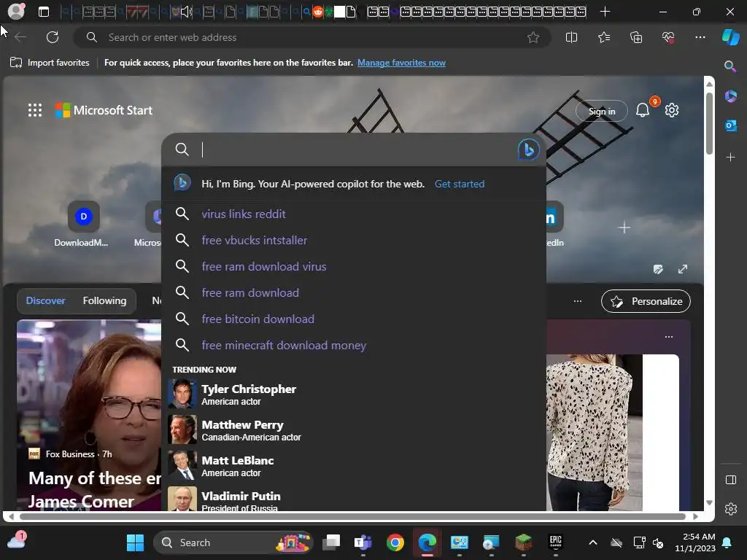Open the Windows Start button
Viewport: 747px width, 560px height.
tap(135, 542)
